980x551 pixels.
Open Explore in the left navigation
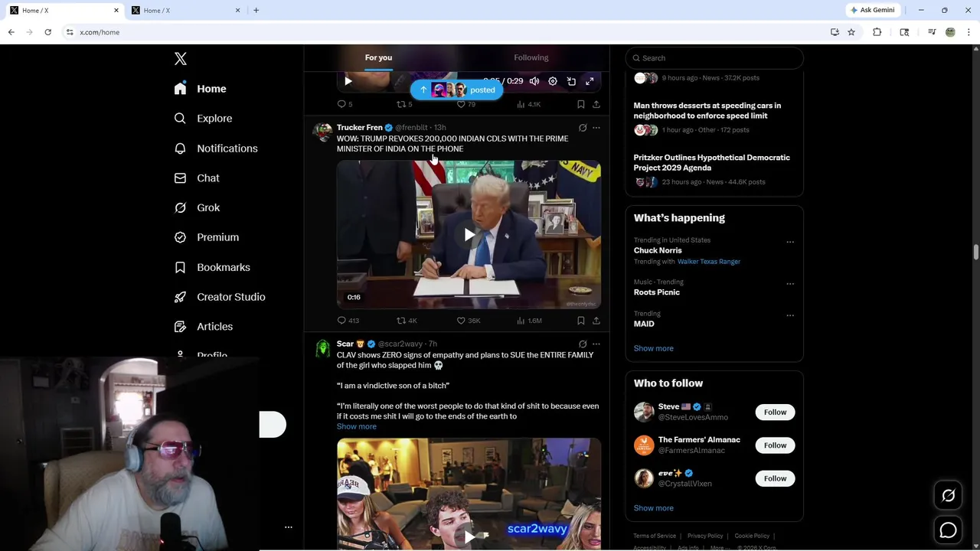pos(203,119)
